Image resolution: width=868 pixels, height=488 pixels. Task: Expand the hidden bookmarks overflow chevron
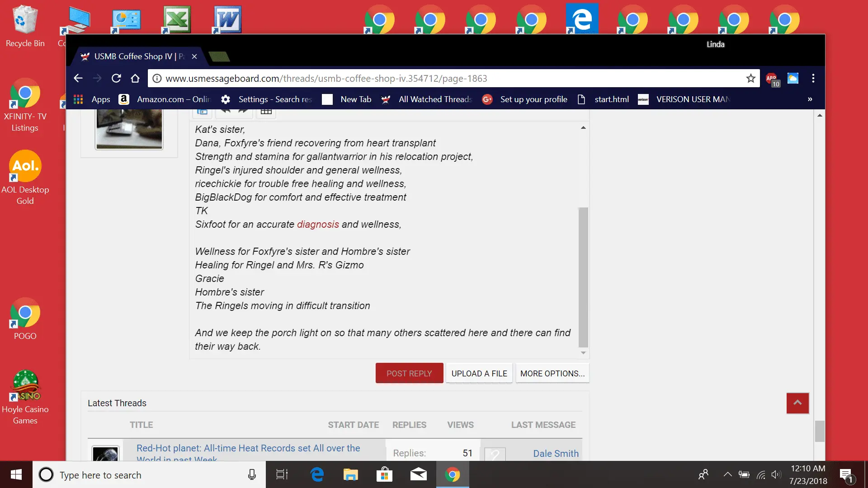point(810,99)
